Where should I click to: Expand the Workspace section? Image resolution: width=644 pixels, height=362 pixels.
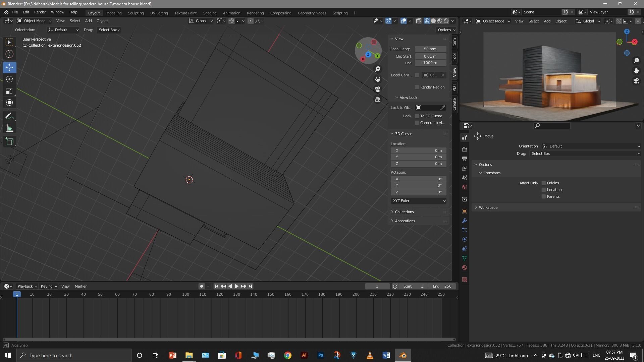tap(488, 207)
